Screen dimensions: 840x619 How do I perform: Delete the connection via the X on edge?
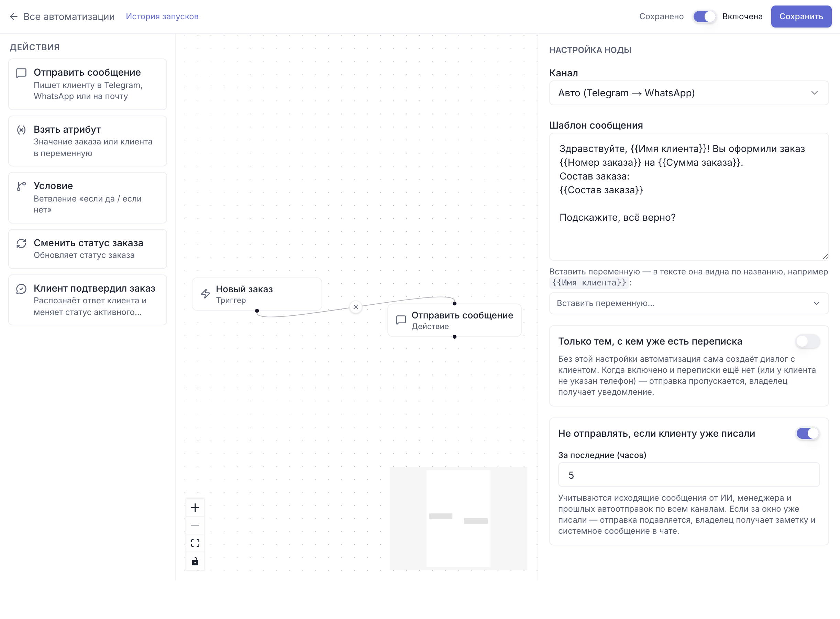[356, 307]
